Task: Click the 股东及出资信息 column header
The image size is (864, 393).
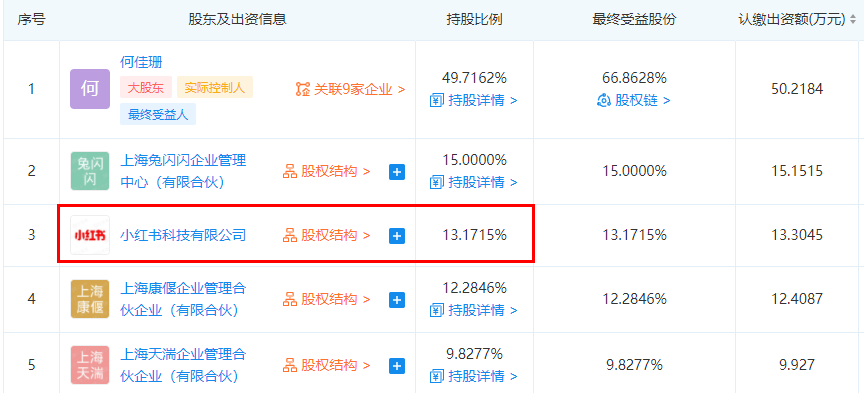Action: tap(237, 20)
